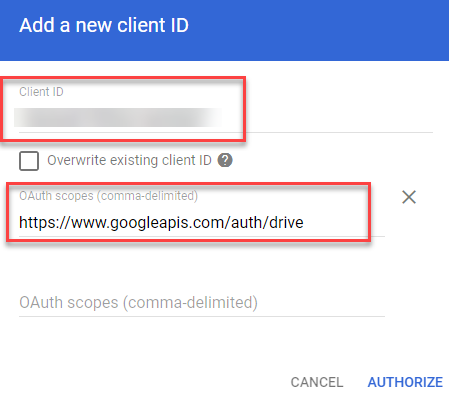The width and height of the screenshot is (449, 402).
Task: Click the 'Add a new client ID' heading
Action: point(104,25)
